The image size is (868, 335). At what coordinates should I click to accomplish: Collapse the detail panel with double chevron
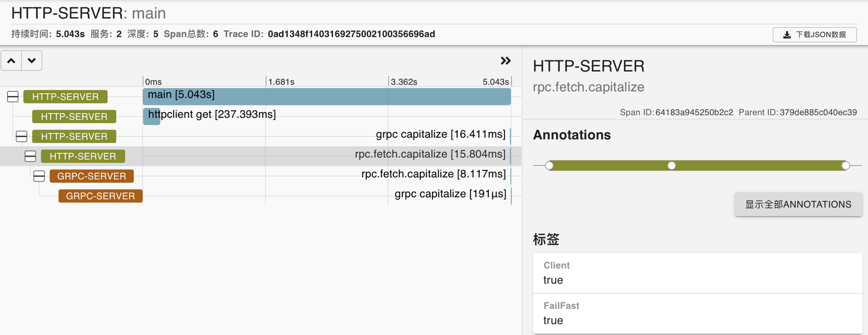coord(505,61)
